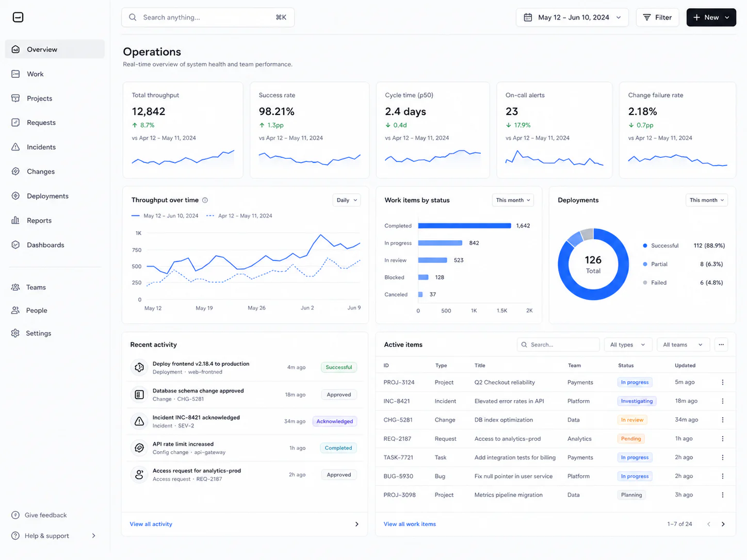Open row actions menu for REQ-2187
This screenshot has height=560, width=747.
[723, 439]
